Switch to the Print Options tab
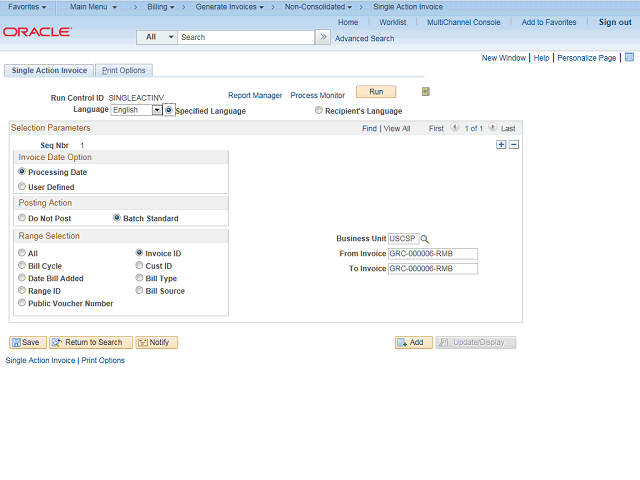The width and height of the screenshot is (640, 480). click(124, 70)
